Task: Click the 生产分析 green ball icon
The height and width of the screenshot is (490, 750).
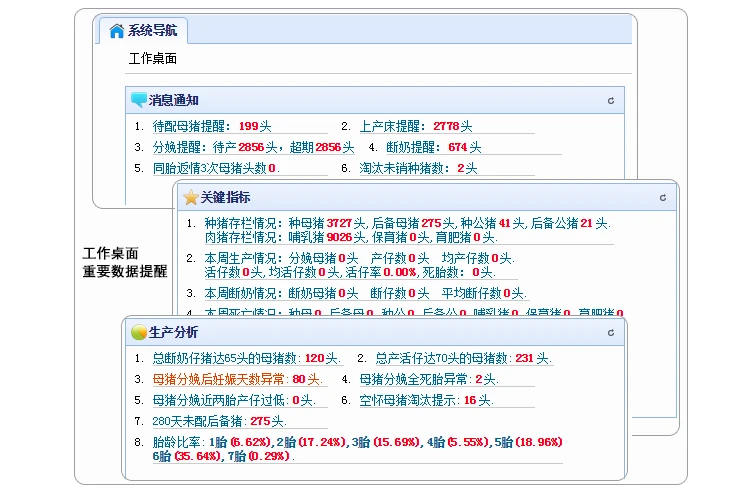Action: coord(139,332)
